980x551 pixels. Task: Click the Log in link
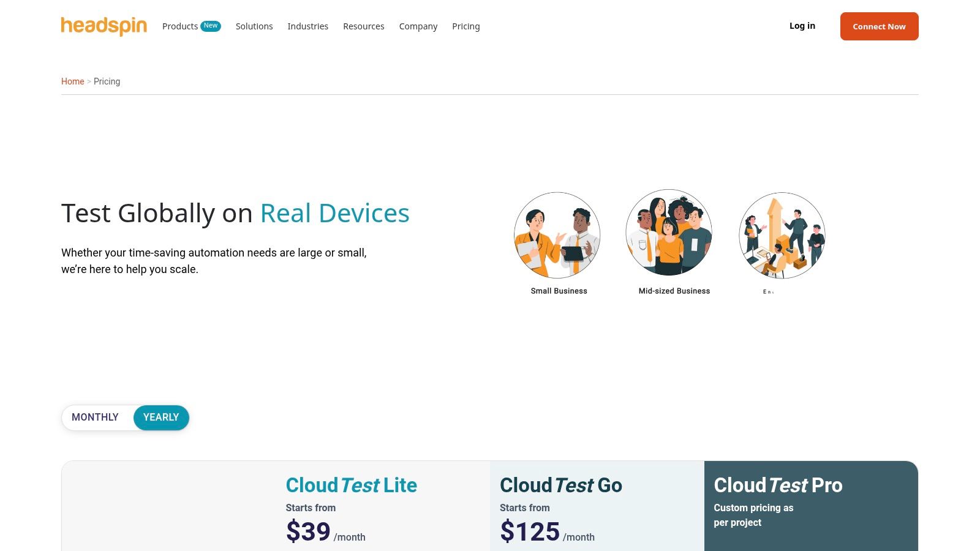802,26
